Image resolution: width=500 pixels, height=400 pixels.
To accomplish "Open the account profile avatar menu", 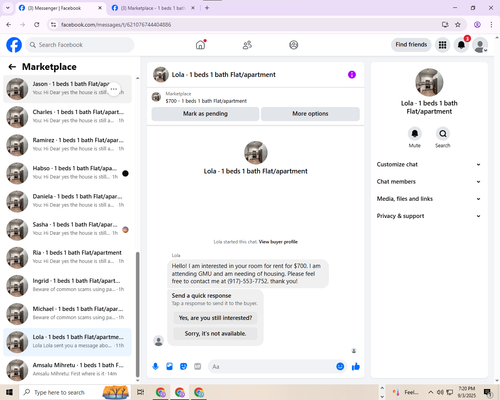I will (x=480, y=45).
